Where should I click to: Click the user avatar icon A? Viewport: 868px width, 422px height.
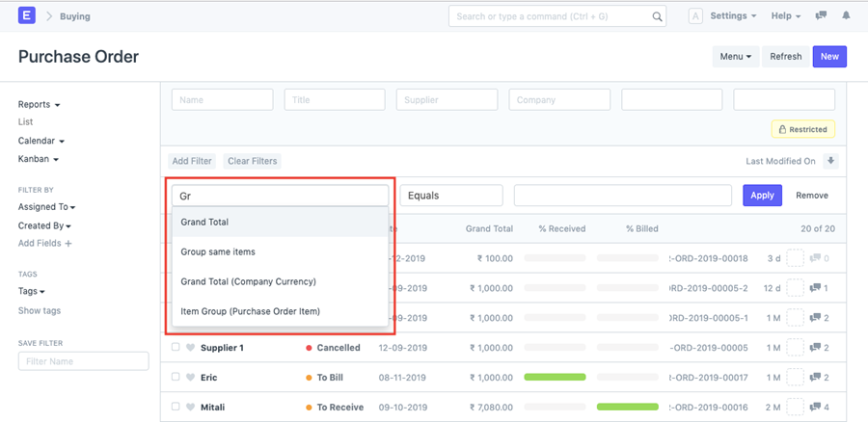tap(695, 16)
